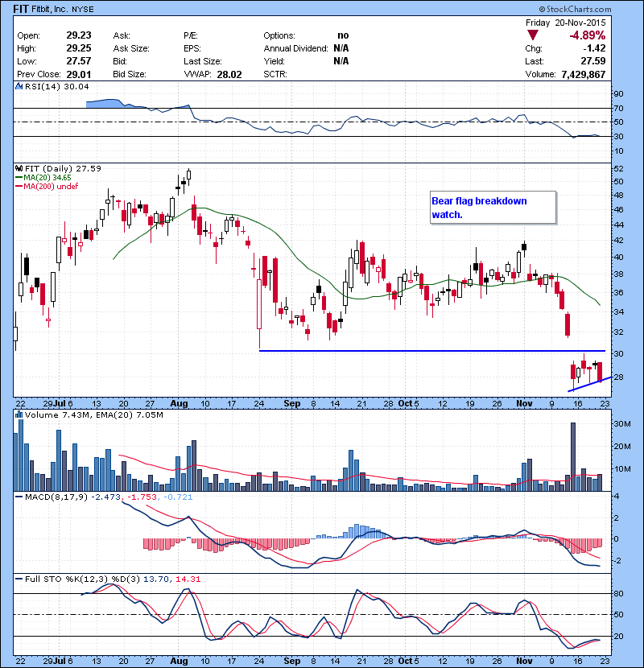Viewport: 644px width, 668px height.
Task: Click the -4.89% percent change
Action: [588, 35]
